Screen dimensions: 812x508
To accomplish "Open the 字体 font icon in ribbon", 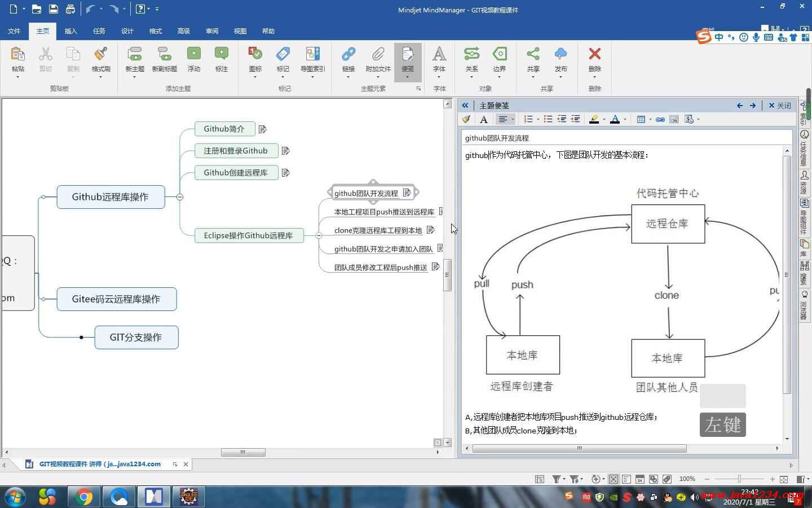I will 439,54.
